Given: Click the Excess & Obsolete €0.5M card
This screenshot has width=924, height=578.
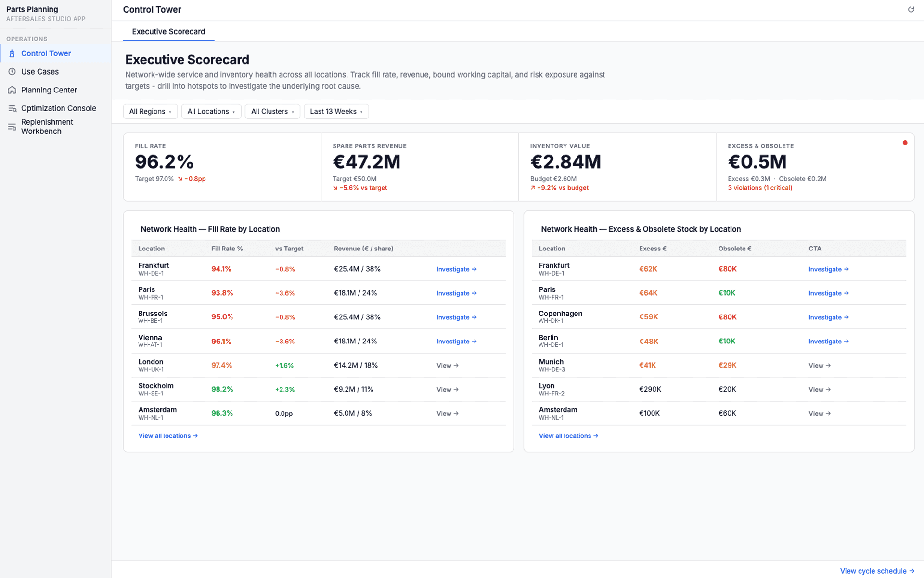Looking at the screenshot, I should pos(815,167).
